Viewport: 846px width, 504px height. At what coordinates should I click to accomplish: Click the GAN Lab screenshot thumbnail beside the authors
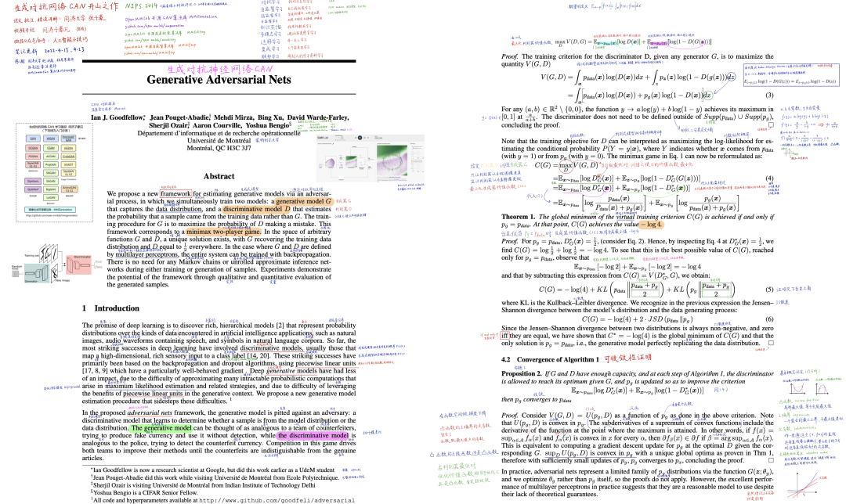370,158
